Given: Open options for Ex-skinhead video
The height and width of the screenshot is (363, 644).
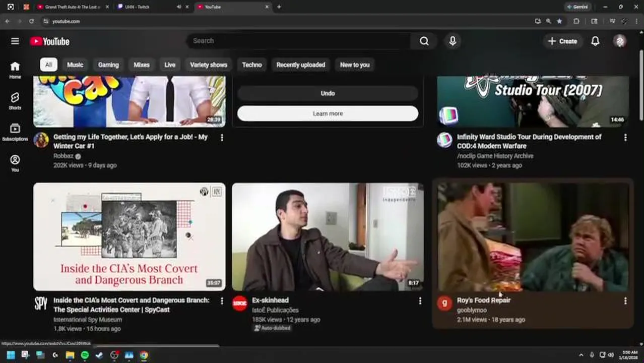Looking at the screenshot, I should 420,300.
